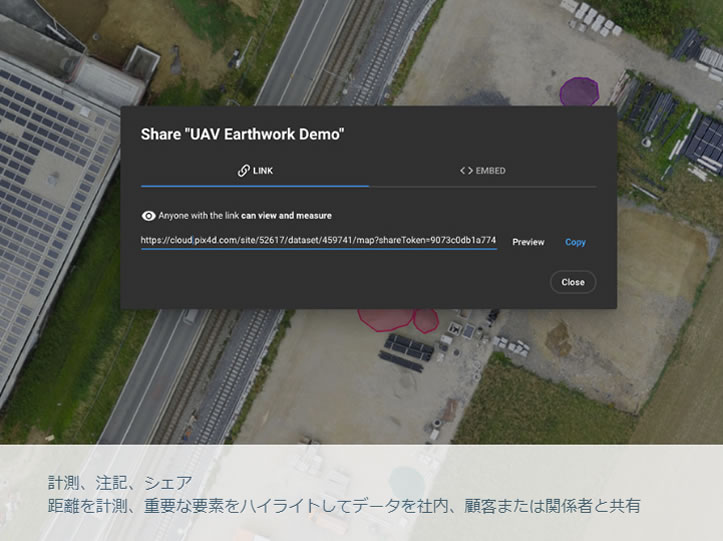Select the small red polygon annotation
Screen dimensions: 723x541
426,320
